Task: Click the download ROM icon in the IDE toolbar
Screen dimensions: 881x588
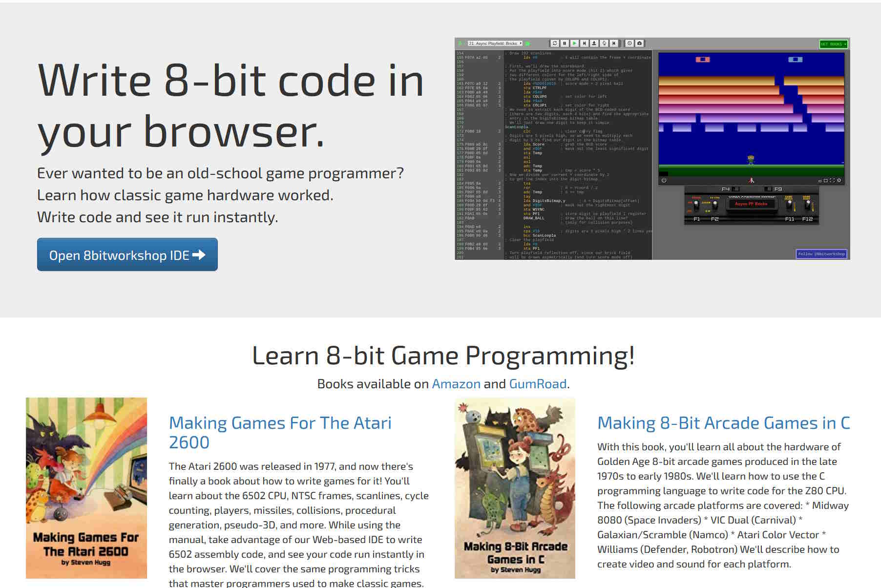Action: tap(594, 43)
